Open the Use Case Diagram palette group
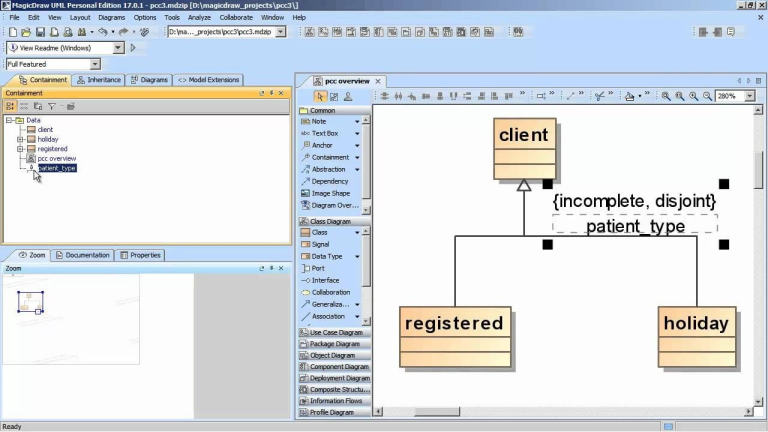768x432 pixels. (335, 332)
